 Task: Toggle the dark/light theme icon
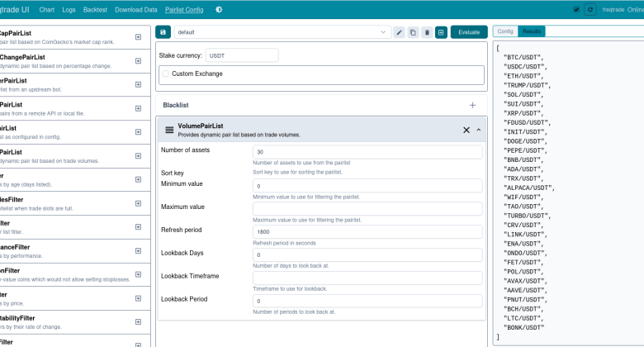tap(219, 10)
